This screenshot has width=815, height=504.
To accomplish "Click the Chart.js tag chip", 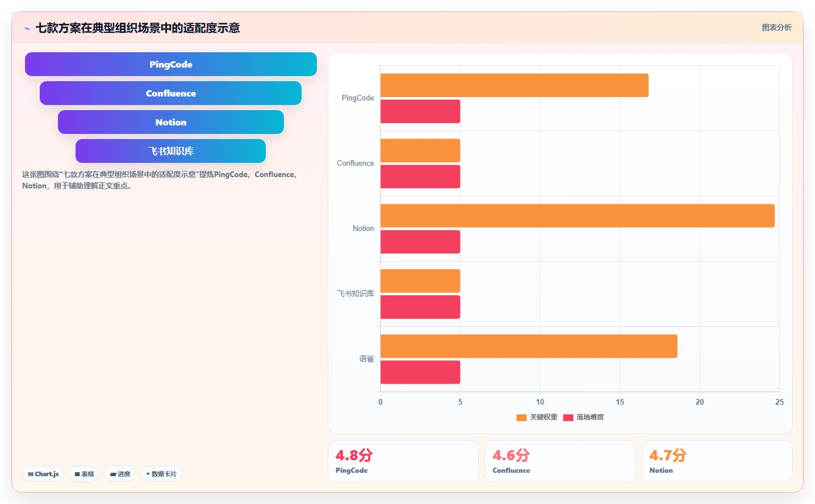I will pos(43,474).
